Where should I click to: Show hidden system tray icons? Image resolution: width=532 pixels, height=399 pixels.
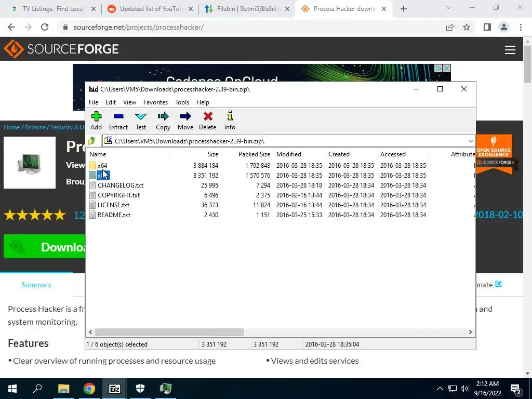[x=440, y=389]
